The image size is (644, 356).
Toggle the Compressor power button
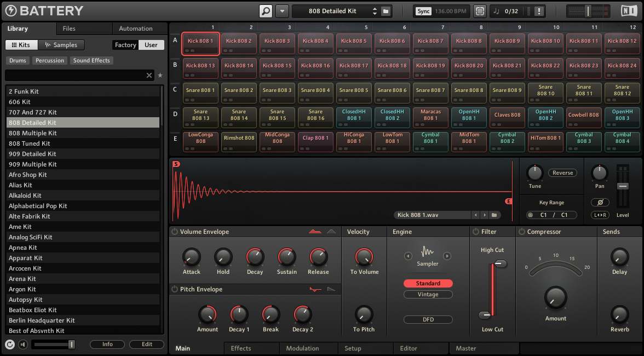[x=521, y=232]
